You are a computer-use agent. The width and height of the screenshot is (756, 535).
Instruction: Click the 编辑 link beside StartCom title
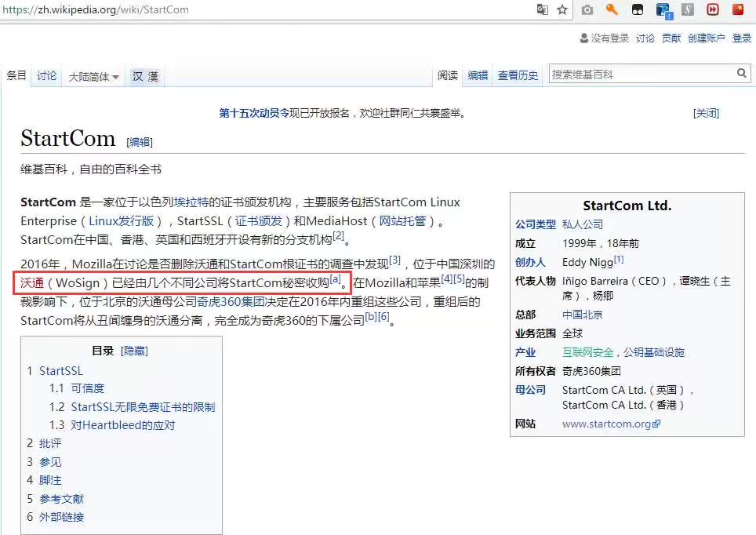(x=140, y=142)
